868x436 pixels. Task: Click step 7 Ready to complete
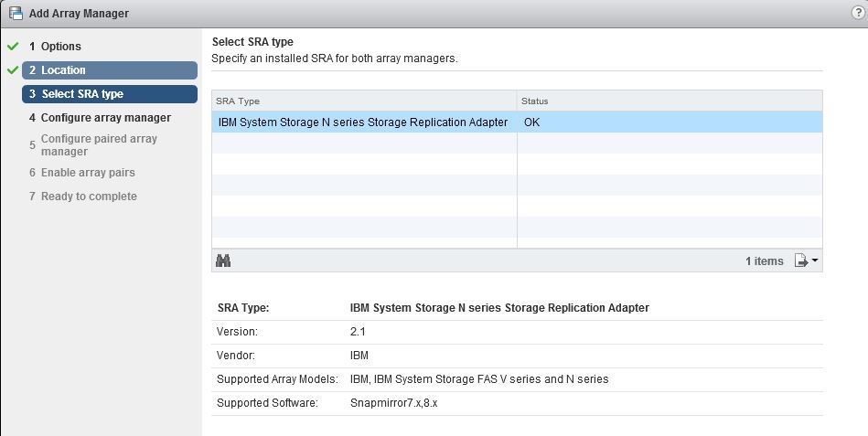click(82, 197)
